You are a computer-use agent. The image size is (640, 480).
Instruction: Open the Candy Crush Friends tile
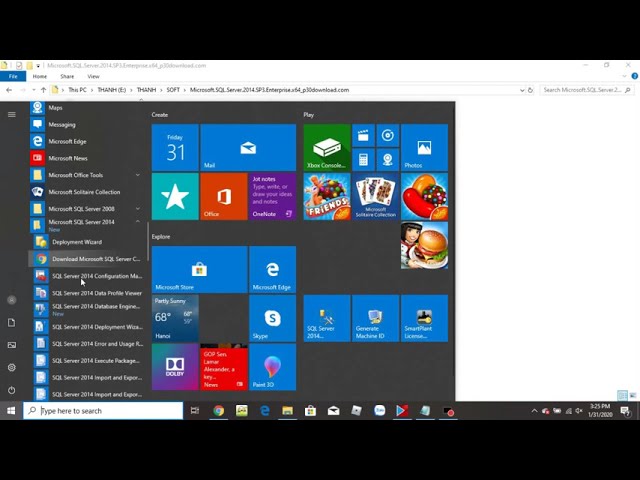(327, 196)
